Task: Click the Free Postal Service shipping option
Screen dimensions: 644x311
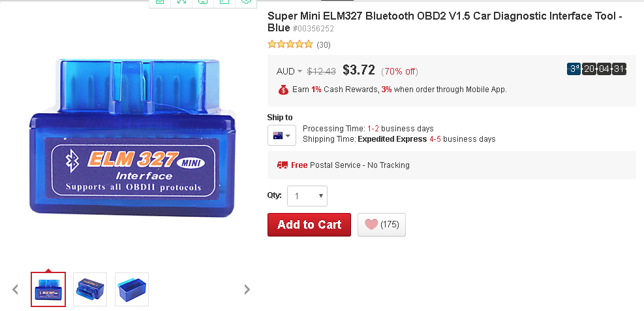Action: [360, 165]
